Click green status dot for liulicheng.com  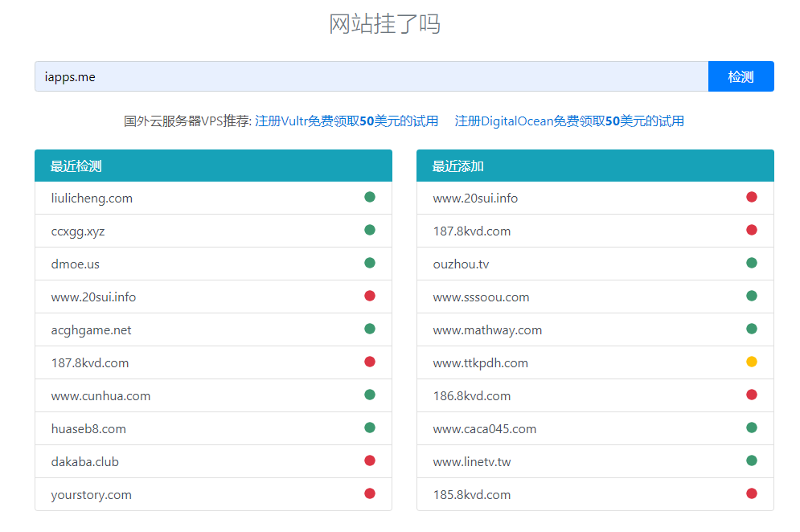pos(370,197)
